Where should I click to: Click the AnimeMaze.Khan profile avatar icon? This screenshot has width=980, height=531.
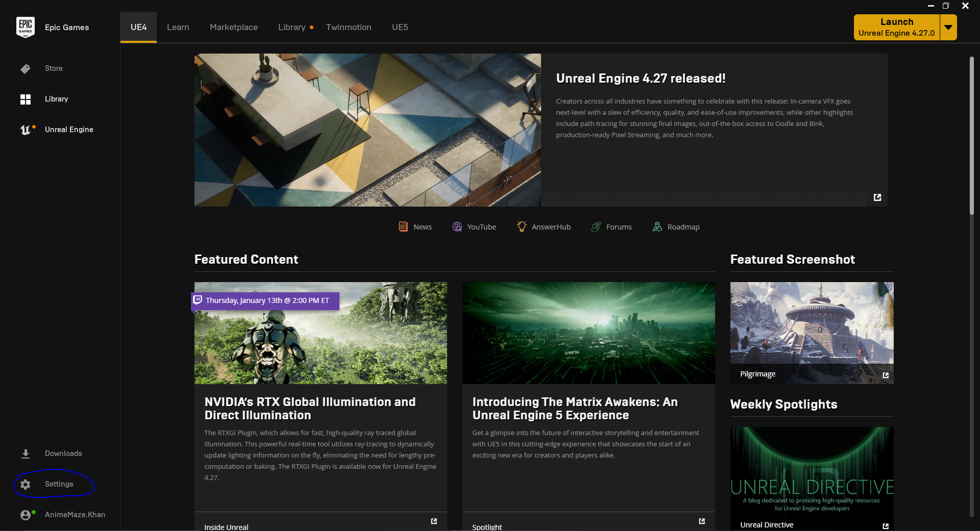pyautogui.click(x=26, y=515)
